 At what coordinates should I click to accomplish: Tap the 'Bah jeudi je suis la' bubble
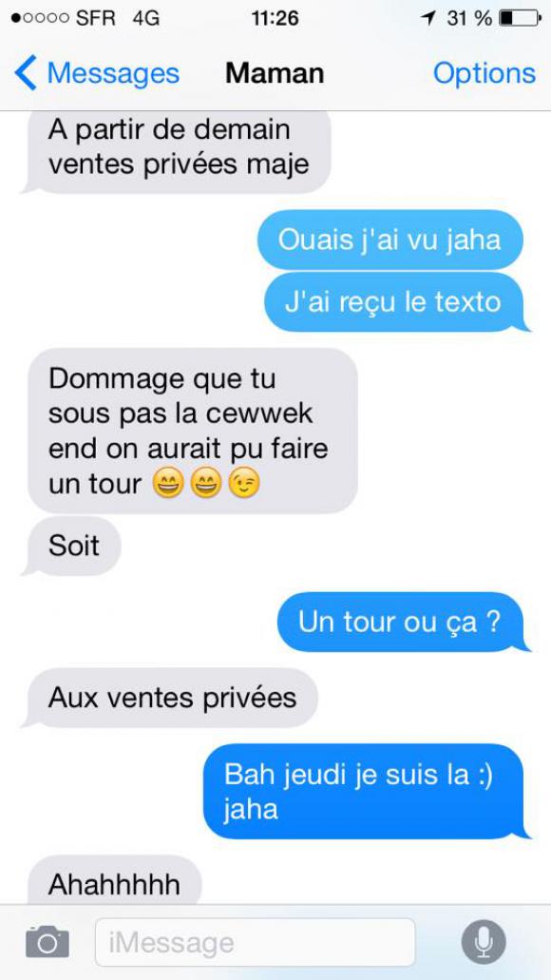click(x=366, y=792)
